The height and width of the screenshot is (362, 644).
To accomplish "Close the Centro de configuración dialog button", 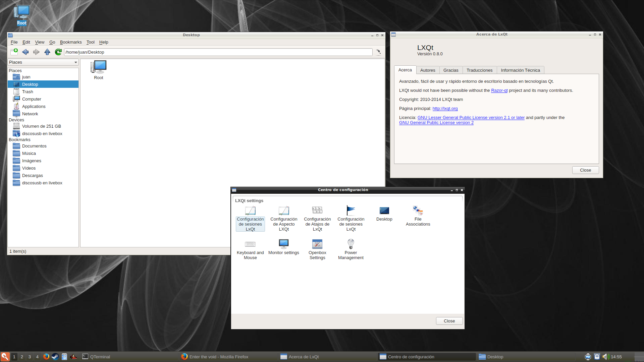I will point(449,321).
